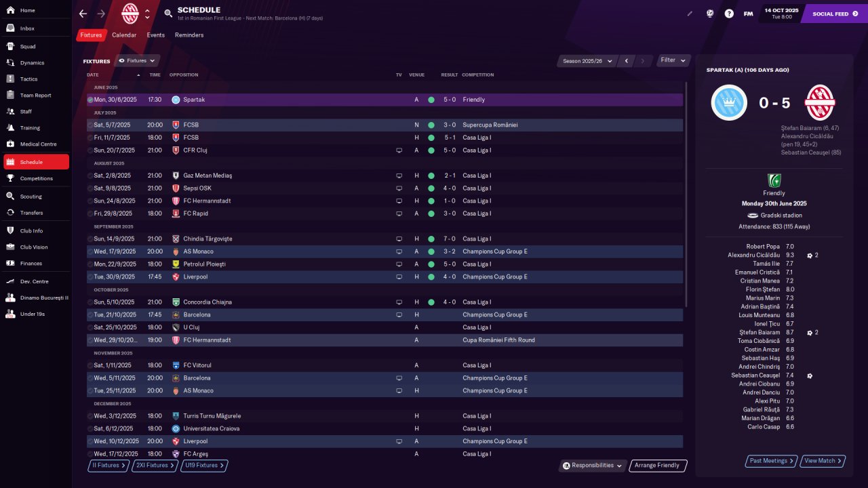868x488 pixels.
Task: Switch to the Calendar tab
Action: (124, 35)
